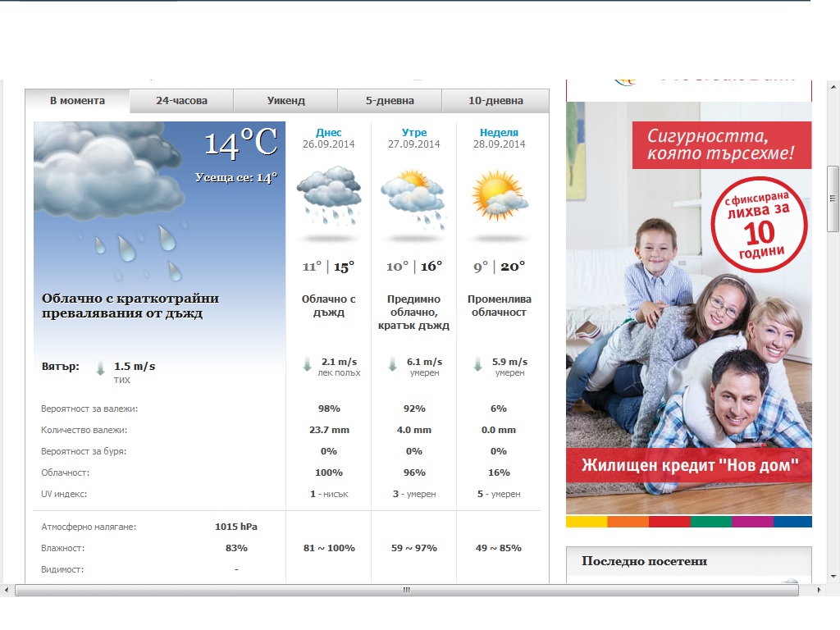Click the partly cloudy rain icon for Утре
The width and height of the screenshot is (840, 630).
click(413, 199)
